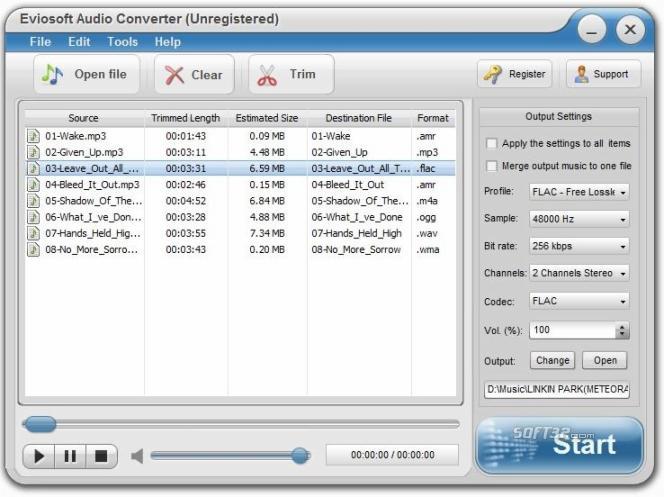The width and height of the screenshot is (664, 497).
Task: Click the 00:01:43 trimmed length cell
Action: 186,136
